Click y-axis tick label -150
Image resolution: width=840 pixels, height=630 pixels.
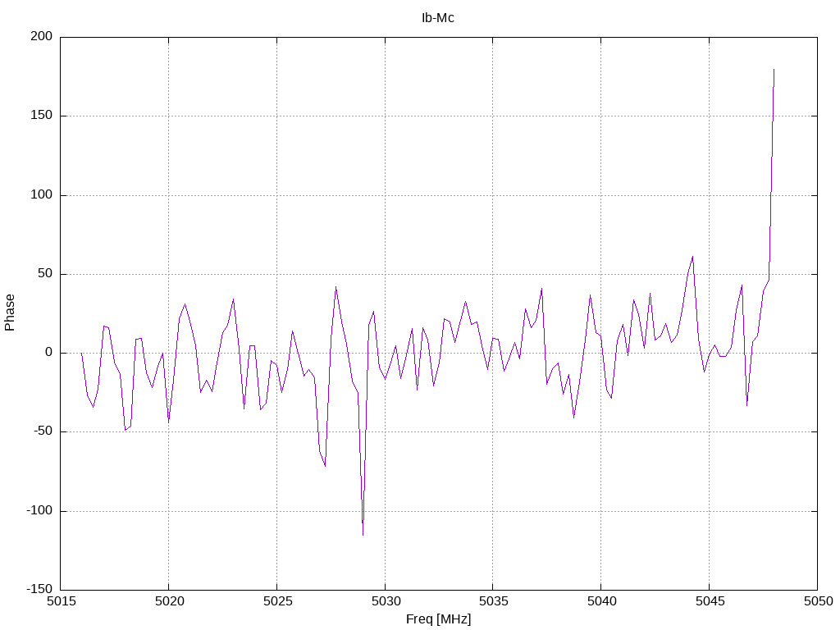39,589
